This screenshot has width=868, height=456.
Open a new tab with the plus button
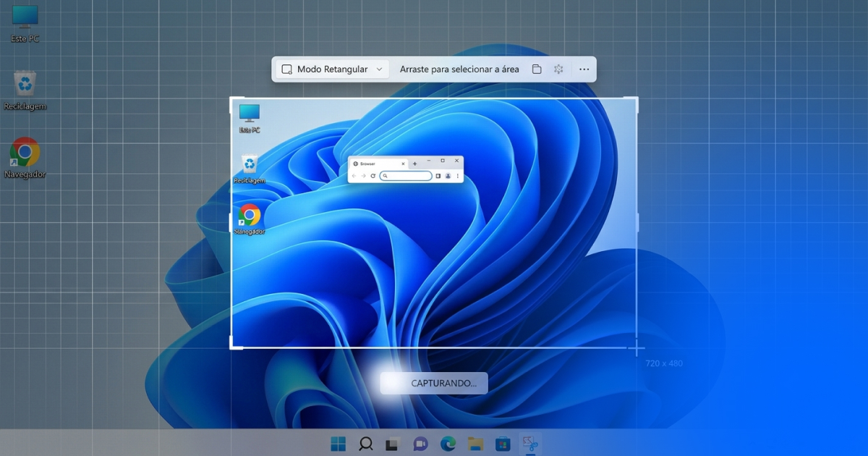(x=414, y=164)
